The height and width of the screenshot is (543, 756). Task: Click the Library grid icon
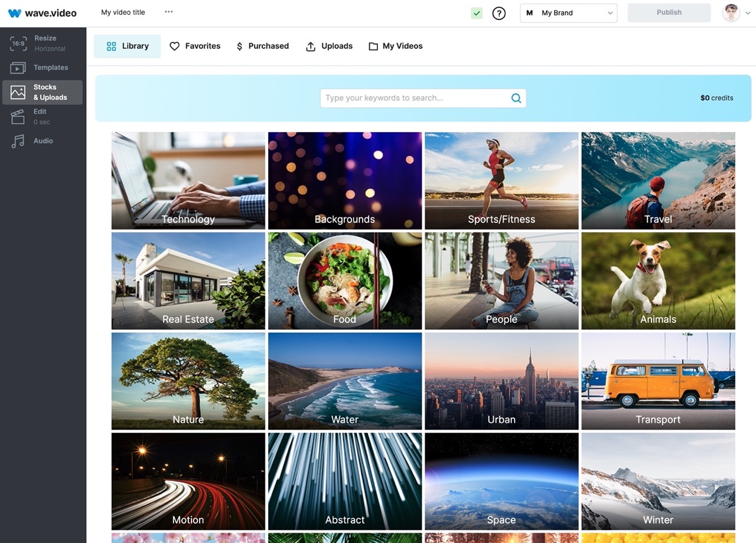(111, 46)
